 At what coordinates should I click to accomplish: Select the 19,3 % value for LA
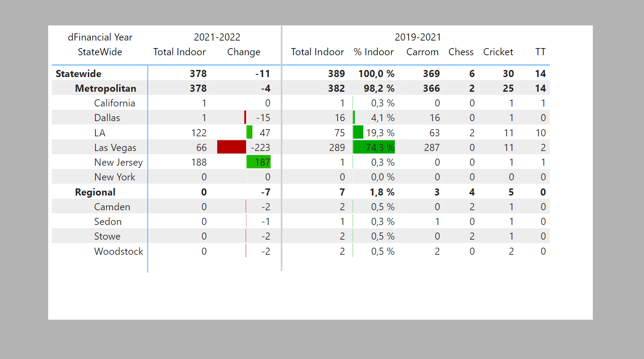[x=380, y=133]
